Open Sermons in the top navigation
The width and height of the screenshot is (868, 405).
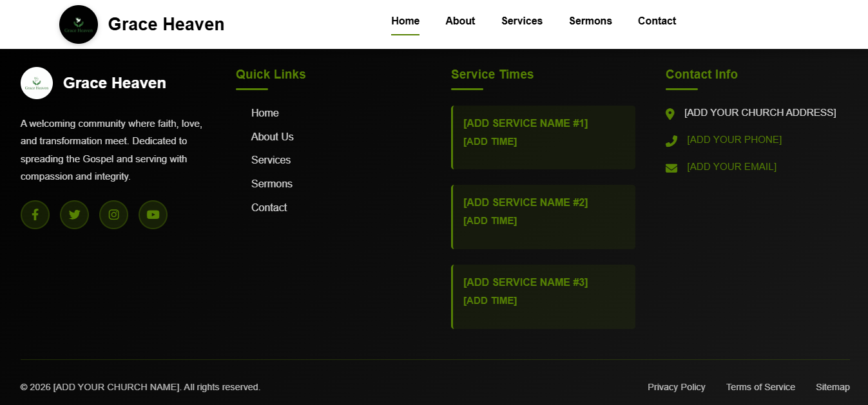(x=590, y=21)
